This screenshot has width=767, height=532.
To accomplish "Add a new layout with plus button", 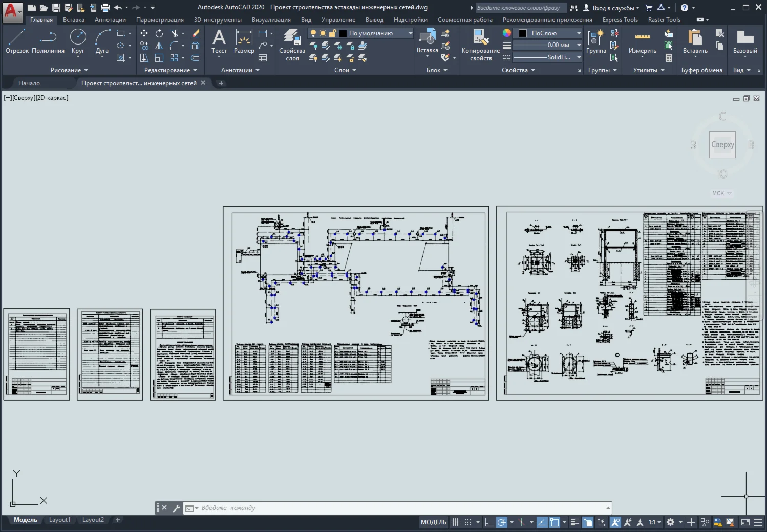I will click(x=118, y=520).
